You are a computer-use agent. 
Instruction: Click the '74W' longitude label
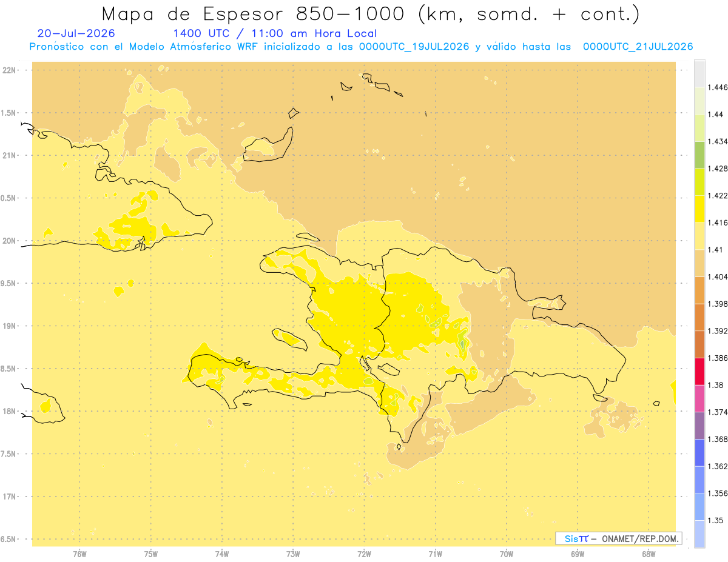(222, 554)
